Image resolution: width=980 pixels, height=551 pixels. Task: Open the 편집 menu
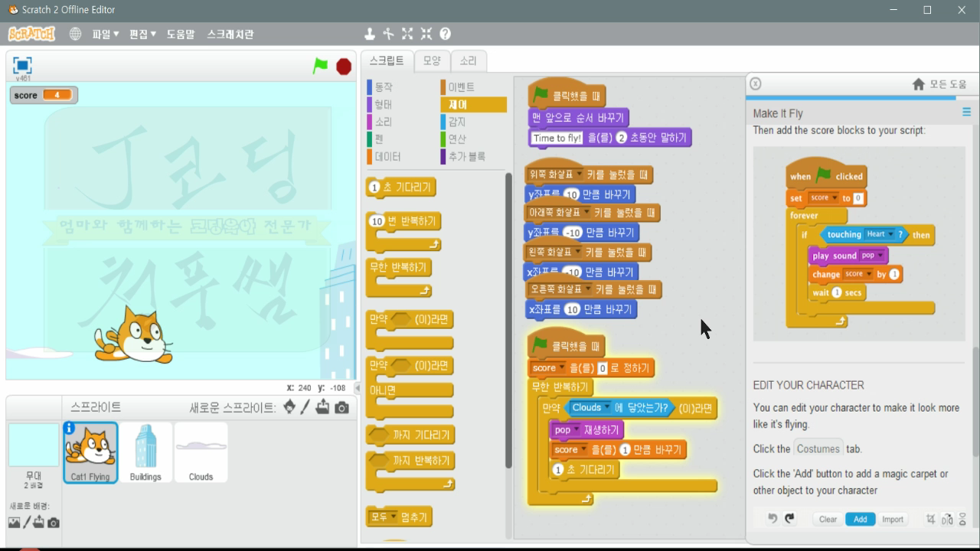tap(142, 34)
